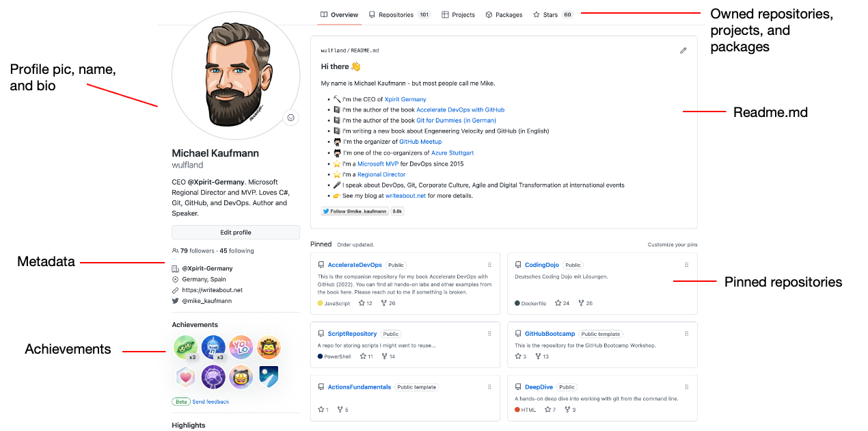Click the fork count 14 on ScriptRepository
Viewport: 868px width, 431px height.
click(x=388, y=356)
